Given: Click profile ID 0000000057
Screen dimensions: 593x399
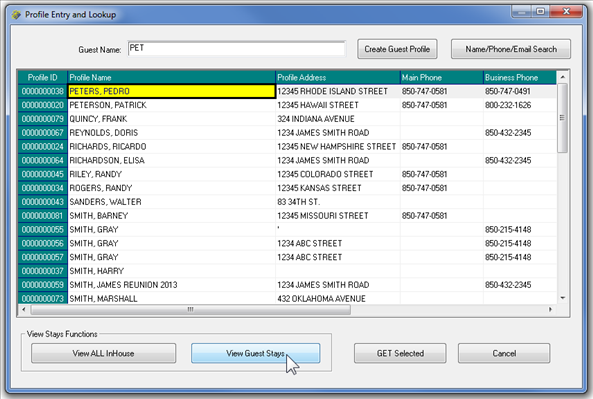Looking at the screenshot, I should [x=43, y=257].
